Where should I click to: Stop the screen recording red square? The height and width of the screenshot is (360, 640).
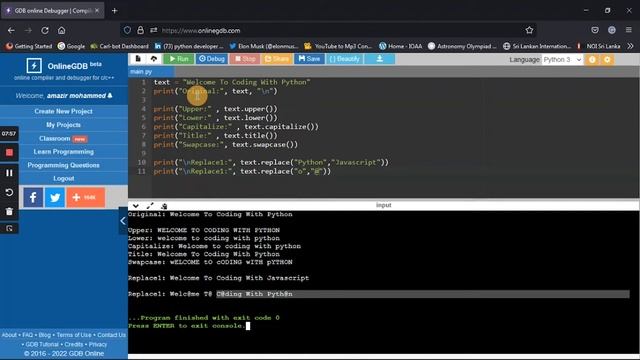tap(9, 153)
